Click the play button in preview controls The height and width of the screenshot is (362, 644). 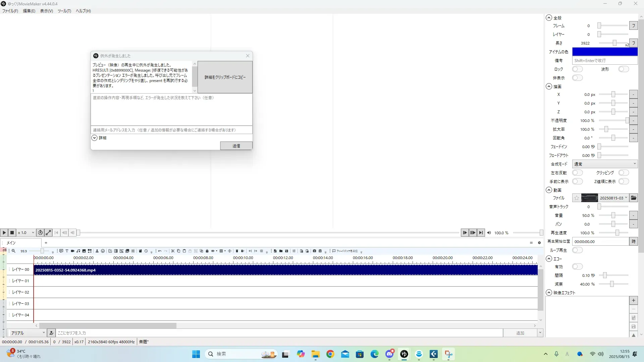point(4,233)
